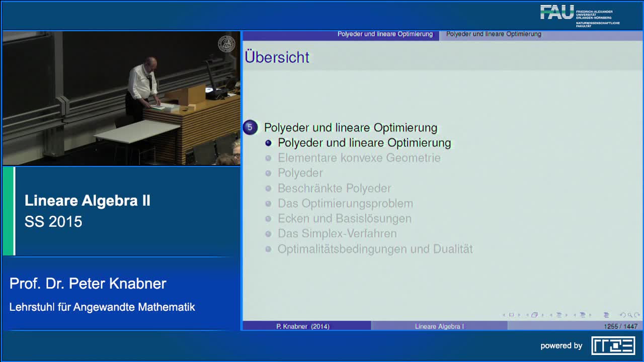This screenshot has width=644, height=362.
Task: Select the right-hand Polyeder und lineare Optimierung tab
Action: pyautogui.click(x=493, y=34)
